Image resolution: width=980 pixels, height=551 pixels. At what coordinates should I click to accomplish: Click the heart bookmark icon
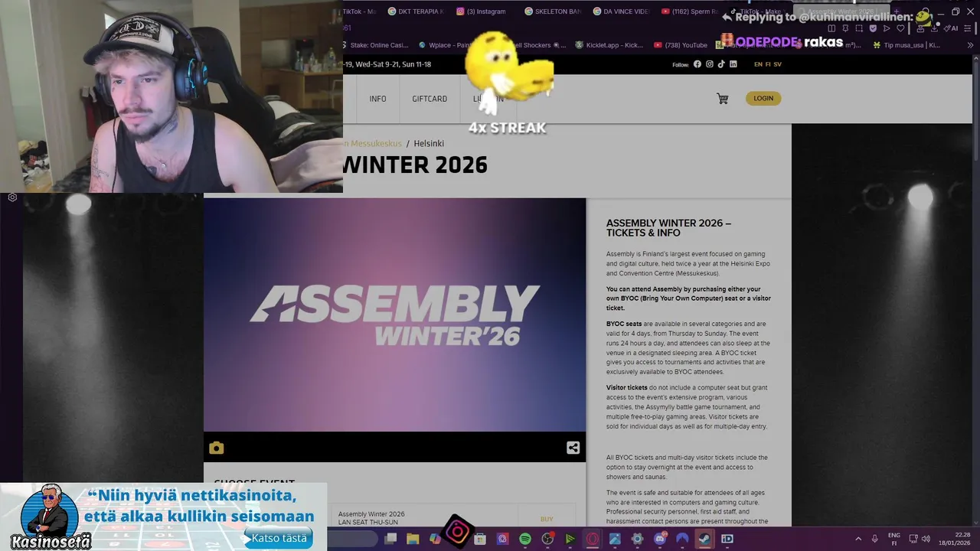click(900, 28)
